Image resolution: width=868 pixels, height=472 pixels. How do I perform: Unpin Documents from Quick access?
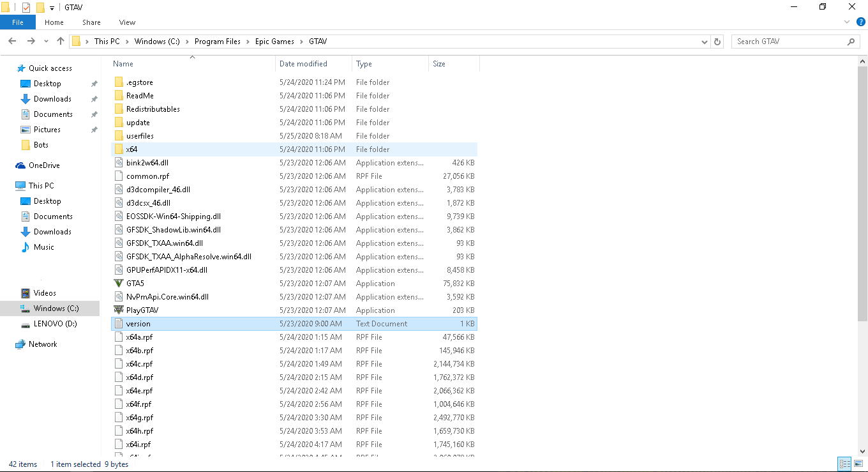(94, 114)
